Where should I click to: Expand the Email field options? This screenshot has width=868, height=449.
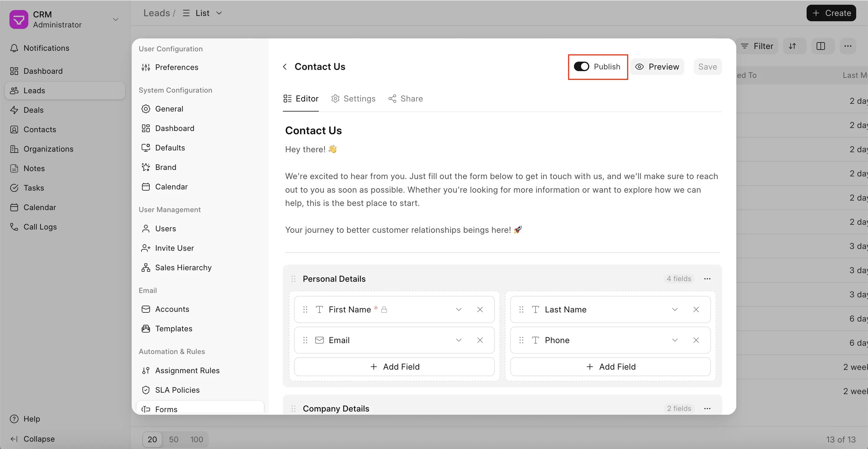coord(459,340)
